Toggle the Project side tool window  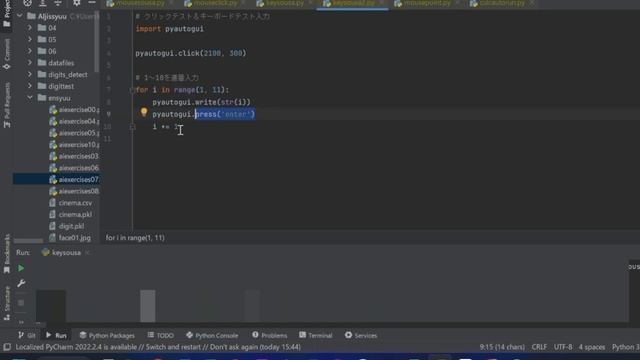7,13
